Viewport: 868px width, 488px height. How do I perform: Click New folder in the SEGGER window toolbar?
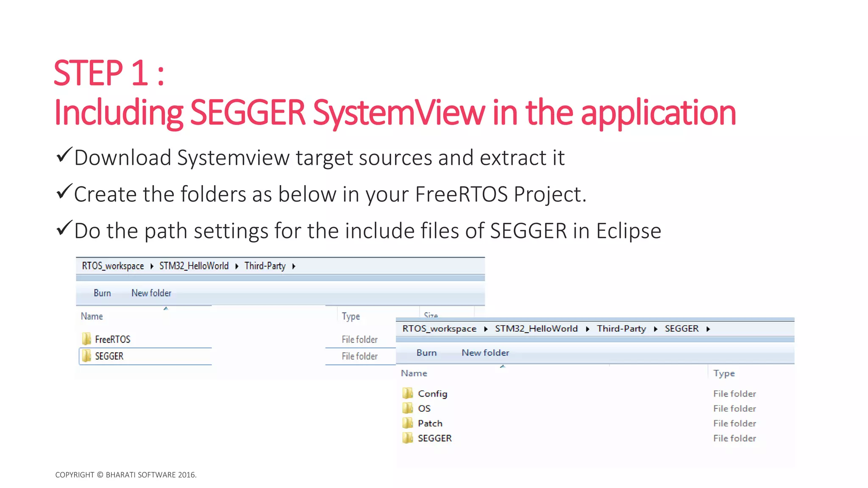[x=485, y=352]
